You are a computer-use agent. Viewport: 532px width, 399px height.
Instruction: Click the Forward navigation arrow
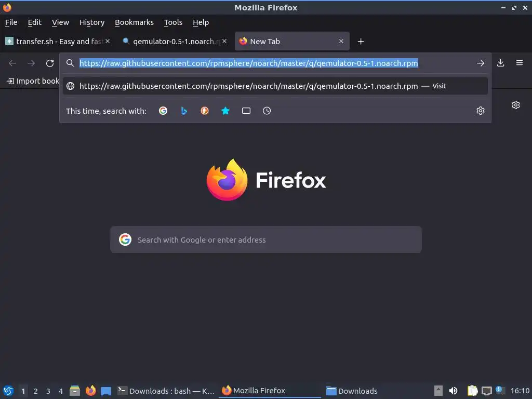(x=31, y=63)
